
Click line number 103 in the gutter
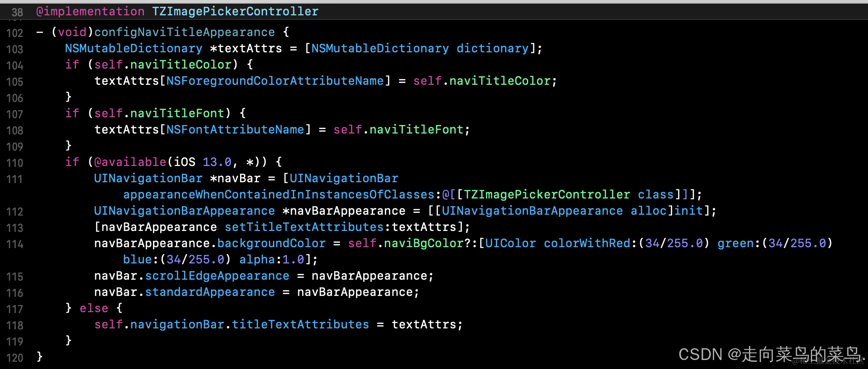tap(14, 49)
